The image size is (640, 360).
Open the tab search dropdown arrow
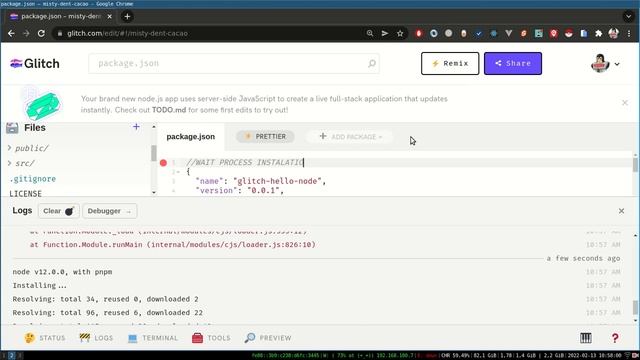[628, 16]
